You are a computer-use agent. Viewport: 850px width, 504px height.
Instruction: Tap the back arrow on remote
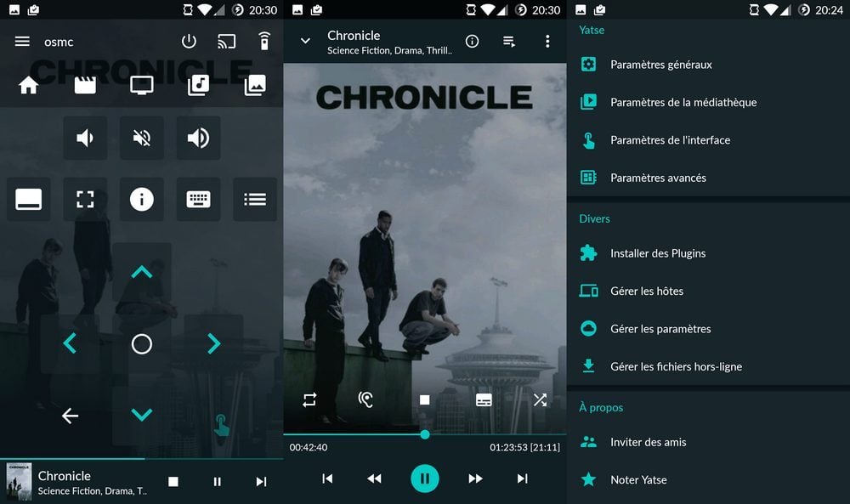click(70, 416)
